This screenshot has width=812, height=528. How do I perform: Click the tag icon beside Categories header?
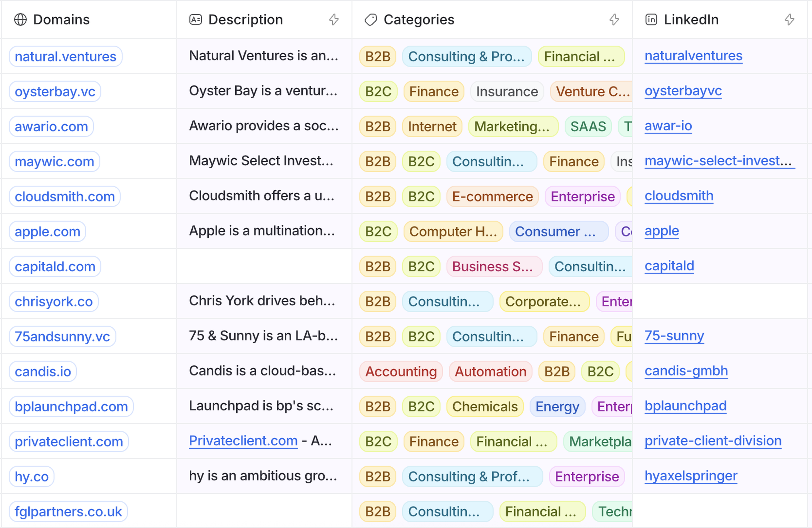pyautogui.click(x=370, y=20)
